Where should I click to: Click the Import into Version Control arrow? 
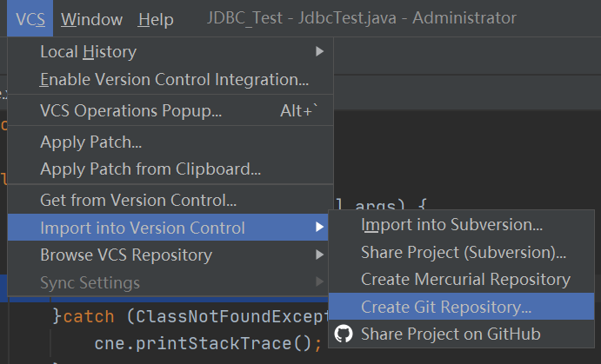click(x=319, y=227)
